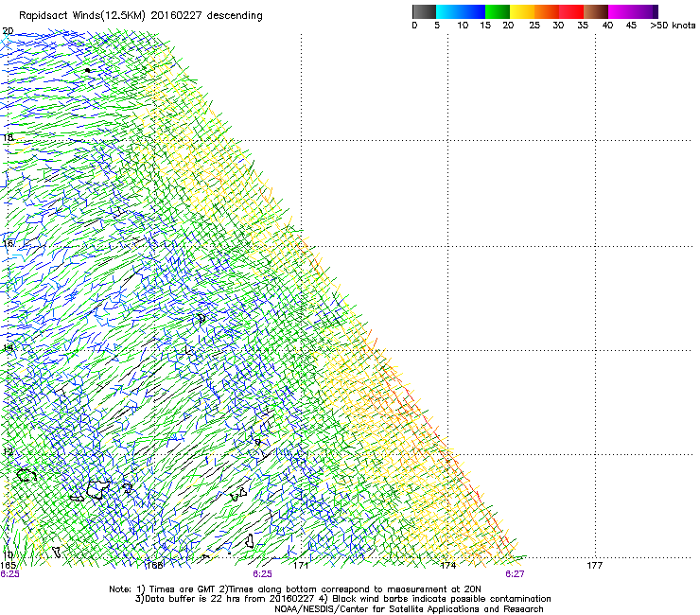Screen dimensions: 700x615
Task: Click the "0" legend scale label
Action: (414, 26)
